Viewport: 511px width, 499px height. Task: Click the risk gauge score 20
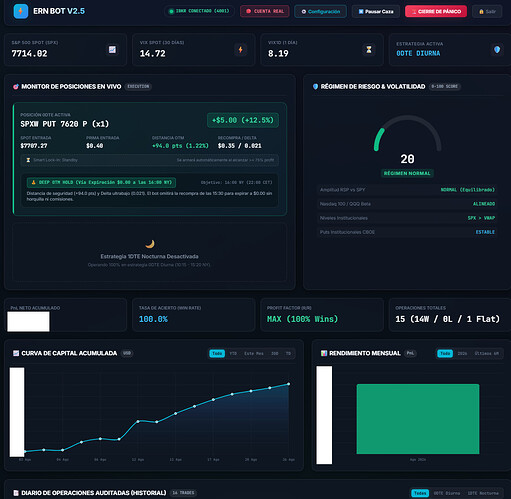(x=407, y=159)
